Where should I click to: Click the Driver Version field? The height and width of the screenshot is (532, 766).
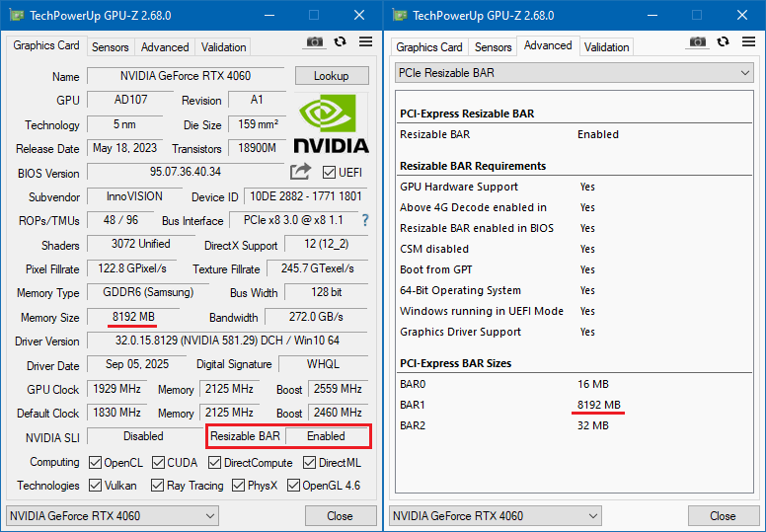coord(228,340)
